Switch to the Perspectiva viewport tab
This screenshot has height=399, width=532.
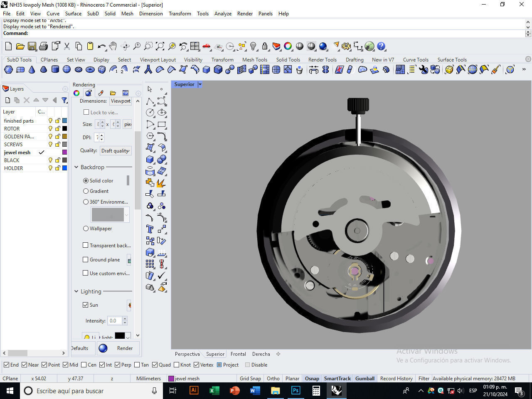pos(187,354)
